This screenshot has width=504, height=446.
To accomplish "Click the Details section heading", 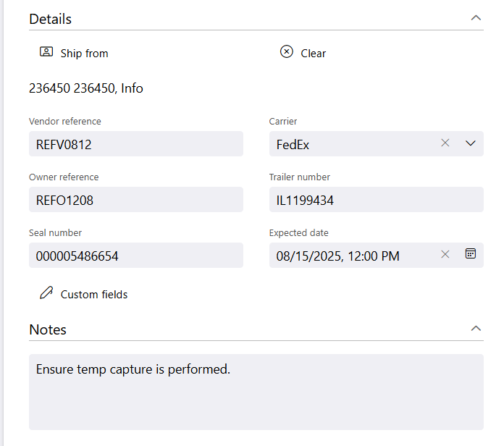I will 51,19.
